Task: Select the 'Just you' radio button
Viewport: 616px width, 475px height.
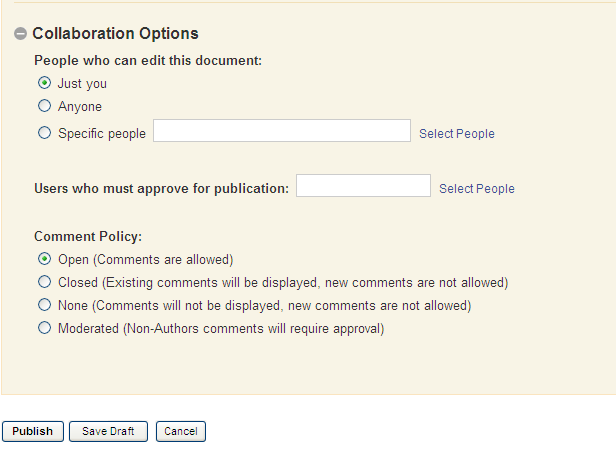Action: coord(44,83)
